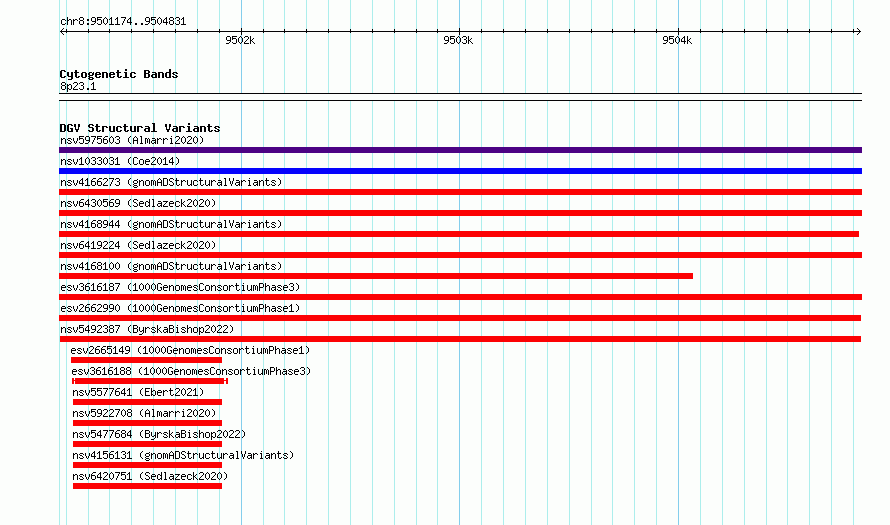890x525 pixels.
Task: Click the capped red bar under esv3616188
Action: (150, 381)
